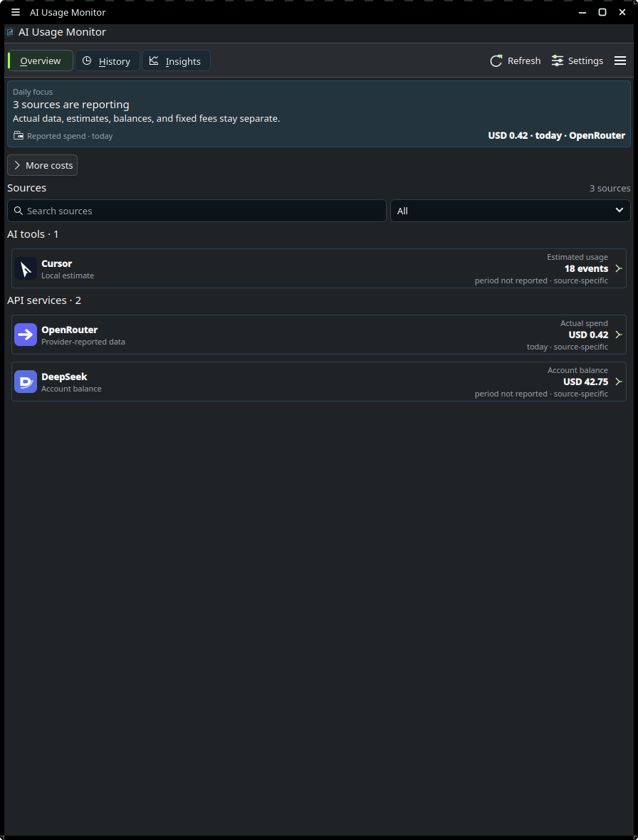Minimize the AI Usage Monitor window
This screenshot has width=638, height=840.
point(582,12)
